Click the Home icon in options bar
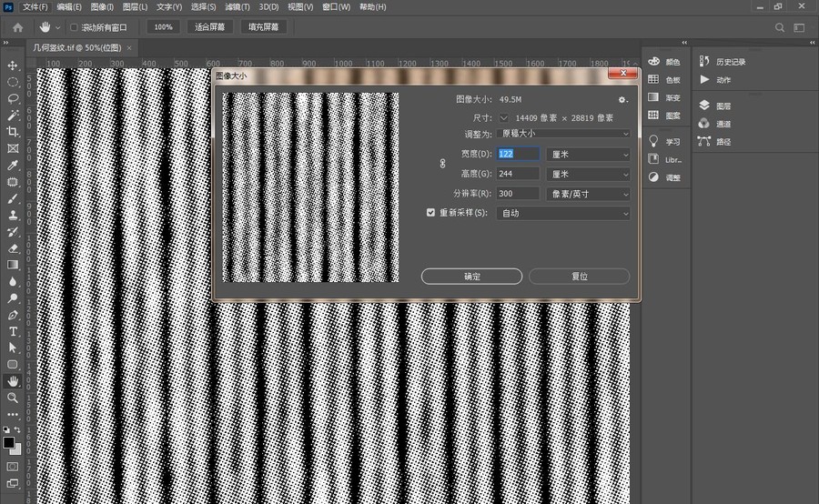The width and height of the screenshot is (819, 504). point(18,27)
